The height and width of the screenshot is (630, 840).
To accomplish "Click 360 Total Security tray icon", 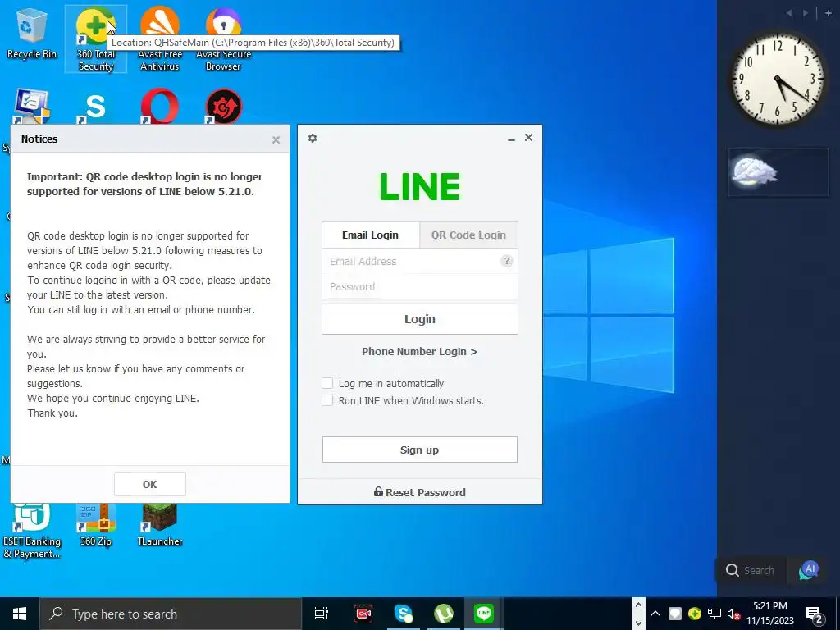I will [694, 614].
